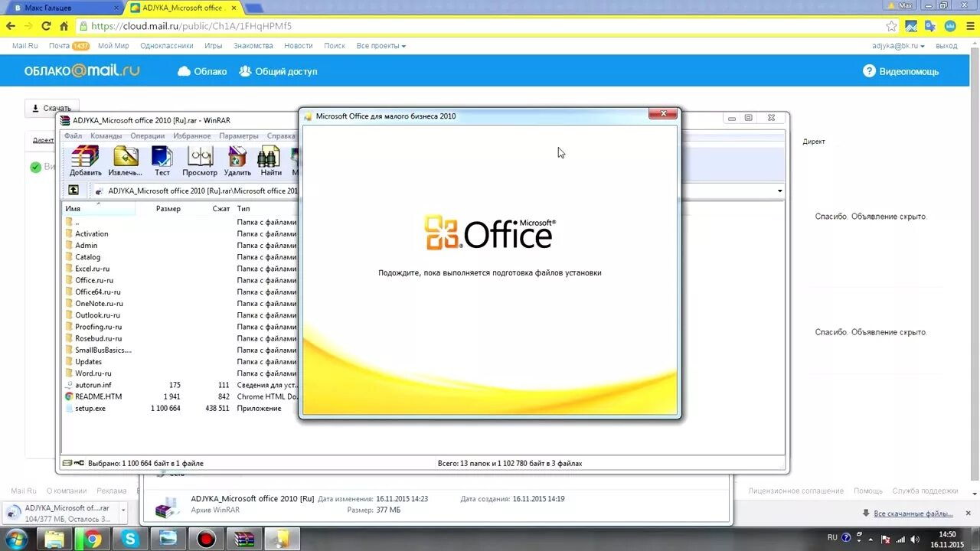980x551 pixels.
Task: Click the RU language indicator in tray
Action: point(832,538)
